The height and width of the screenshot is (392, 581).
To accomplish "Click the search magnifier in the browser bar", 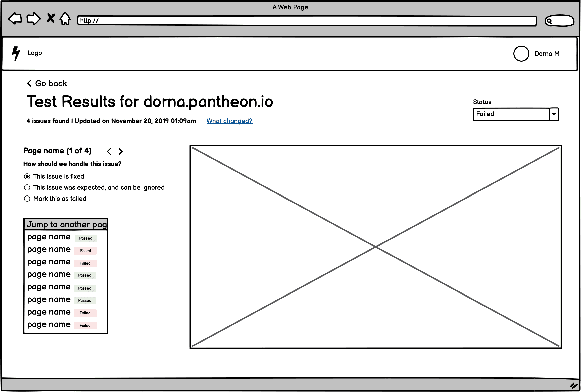I will click(x=549, y=21).
